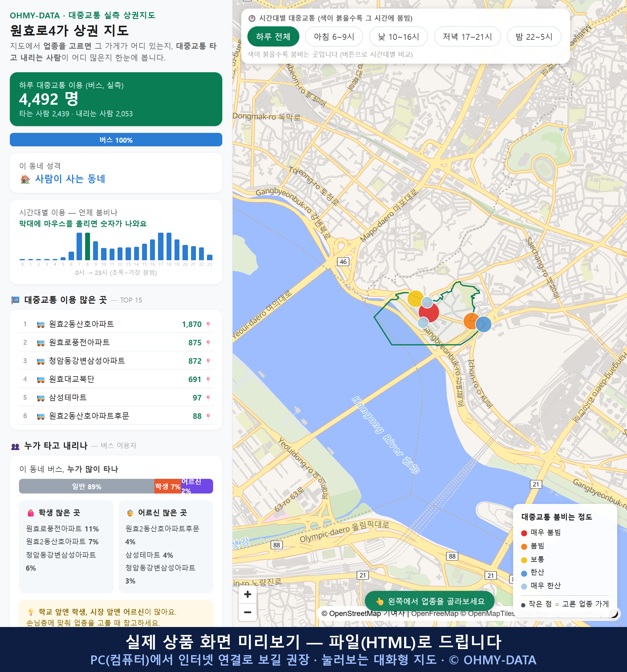Image resolution: width=627 pixels, height=672 pixels.
Task: Click the pin icon for 원효2동산호아파트후문
Action: [208, 416]
